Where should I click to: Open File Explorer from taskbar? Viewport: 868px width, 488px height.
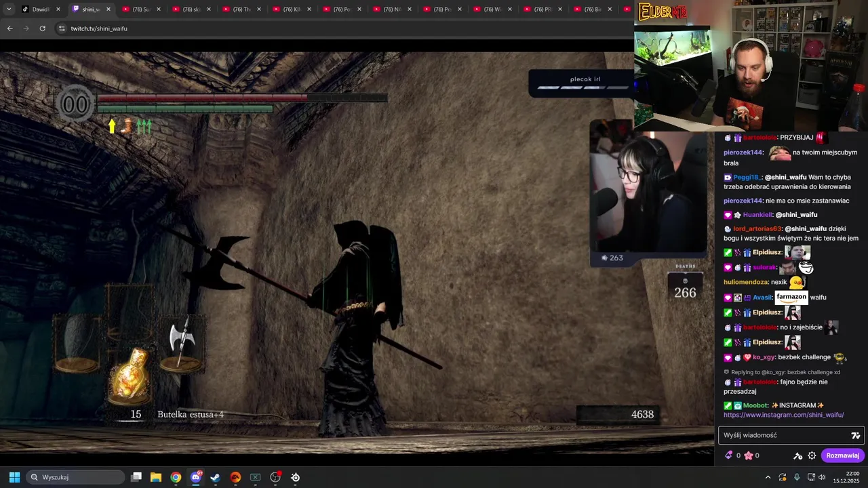155,477
